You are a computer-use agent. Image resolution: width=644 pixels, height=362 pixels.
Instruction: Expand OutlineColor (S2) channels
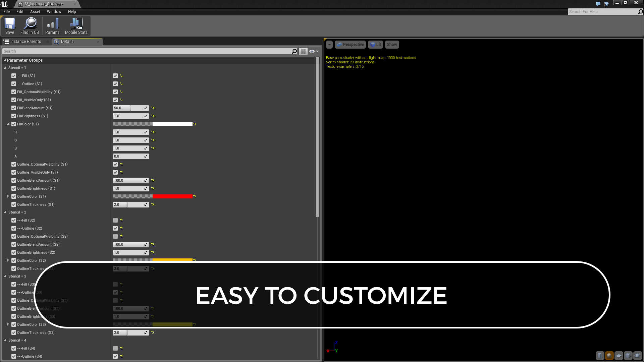(x=8, y=260)
